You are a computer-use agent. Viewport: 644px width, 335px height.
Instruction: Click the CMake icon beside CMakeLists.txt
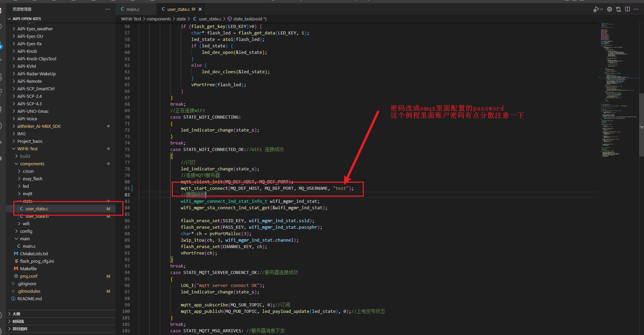point(16,254)
